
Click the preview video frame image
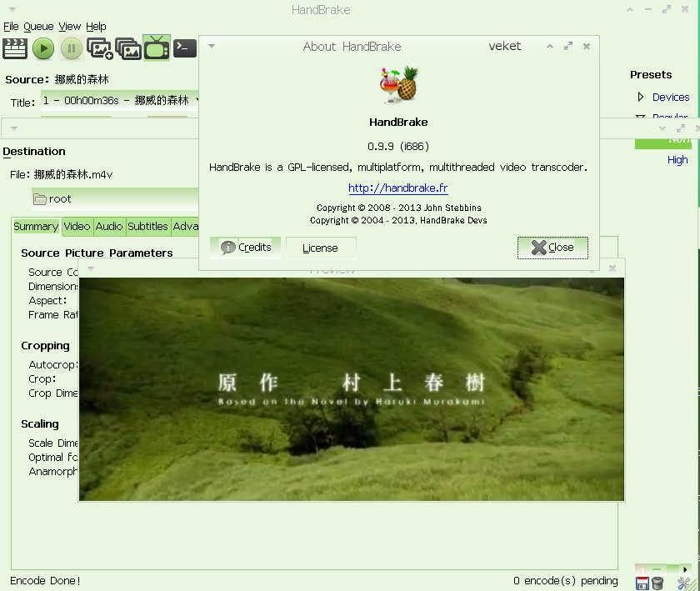point(352,389)
